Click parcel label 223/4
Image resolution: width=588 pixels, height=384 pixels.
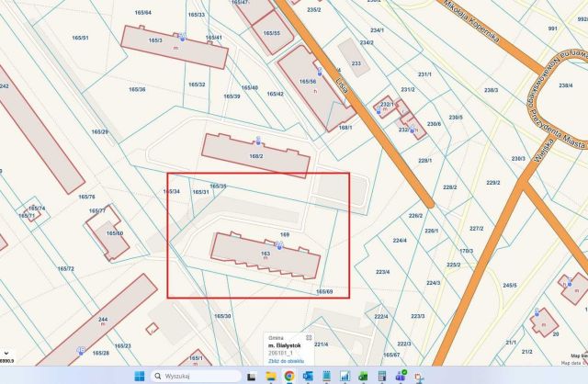(x=382, y=272)
